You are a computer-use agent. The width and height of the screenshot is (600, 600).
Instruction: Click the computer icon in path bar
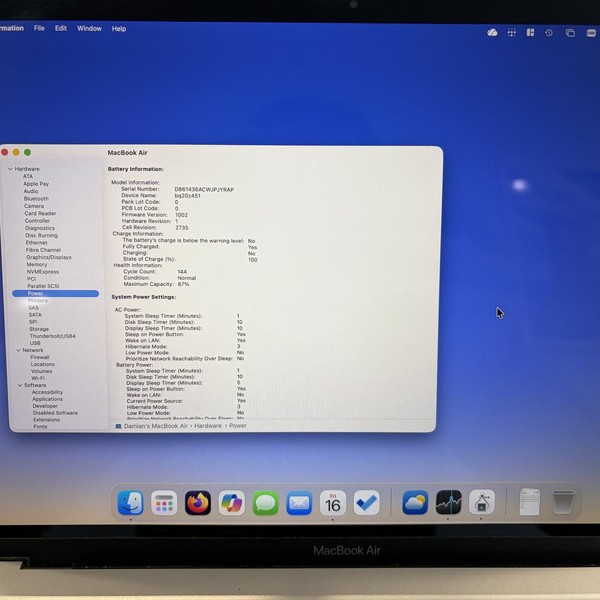118,426
